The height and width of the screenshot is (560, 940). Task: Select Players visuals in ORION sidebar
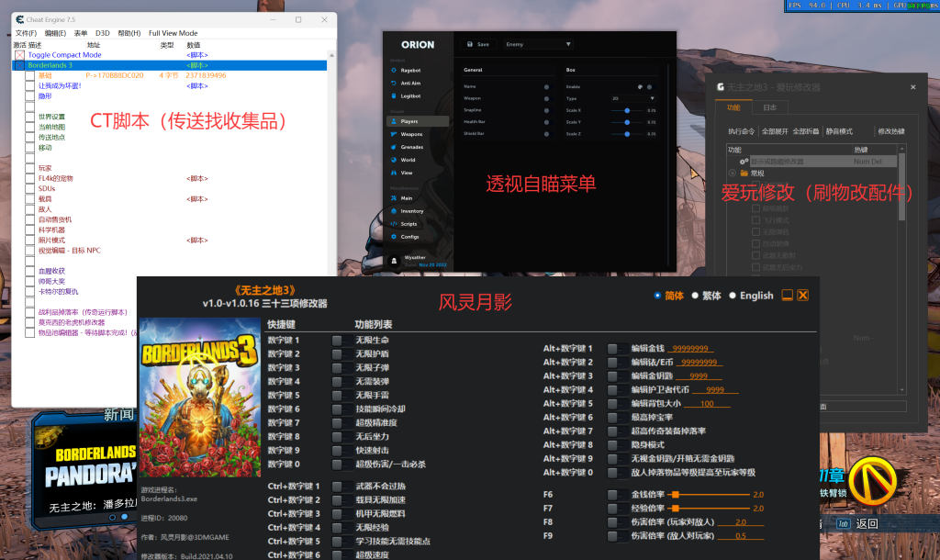point(418,121)
